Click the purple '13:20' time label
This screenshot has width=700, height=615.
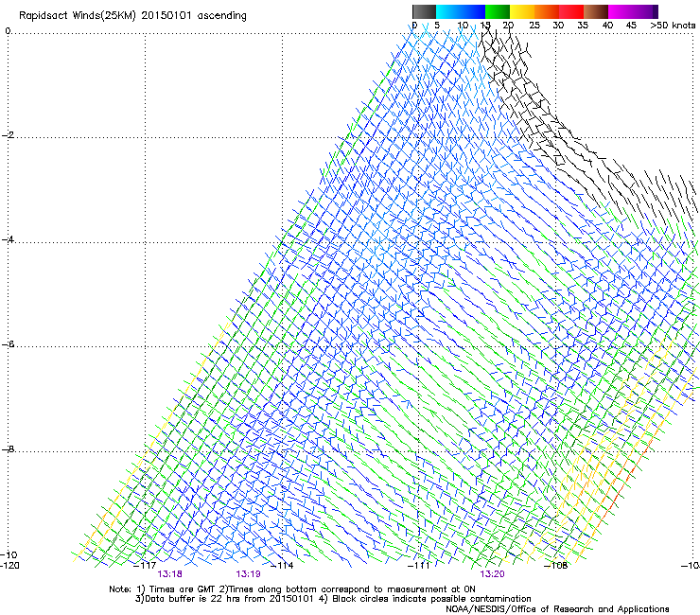492,574
